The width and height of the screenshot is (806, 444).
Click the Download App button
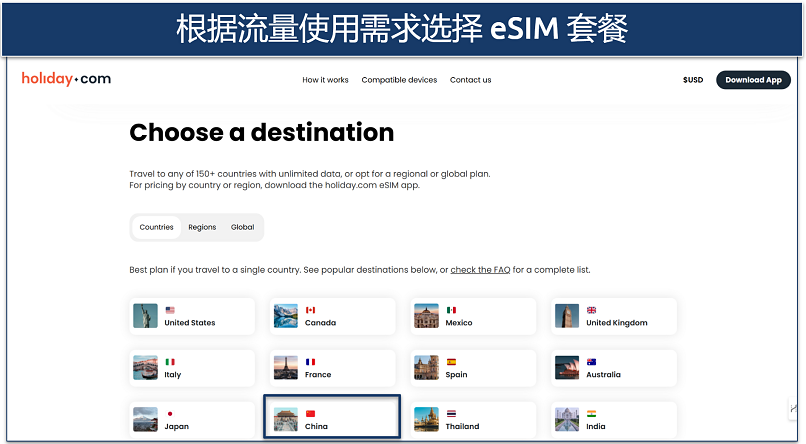pyautogui.click(x=753, y=80)
